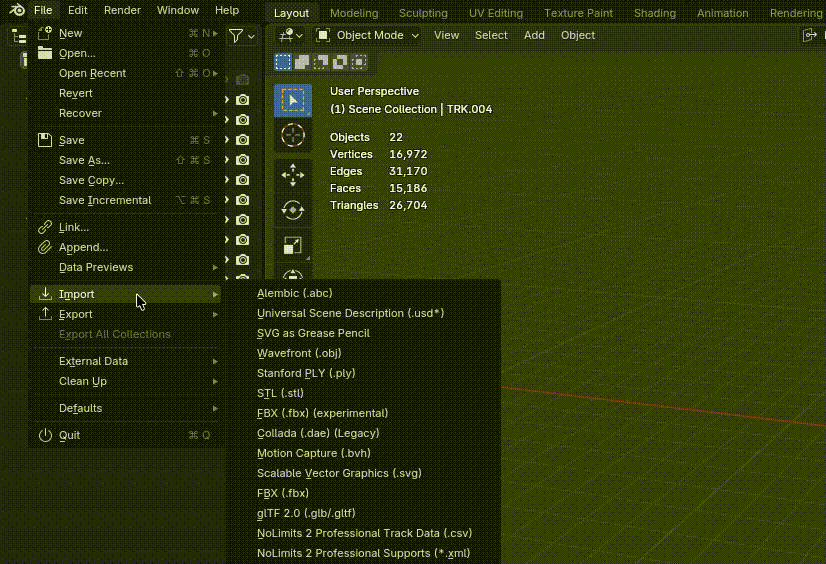Select the Select Box tool

coord(292,100)
